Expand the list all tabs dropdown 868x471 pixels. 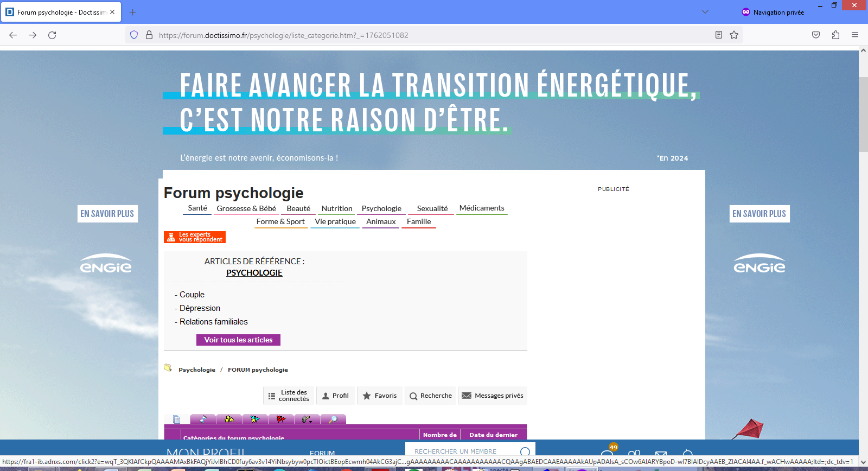click(705, 12)
